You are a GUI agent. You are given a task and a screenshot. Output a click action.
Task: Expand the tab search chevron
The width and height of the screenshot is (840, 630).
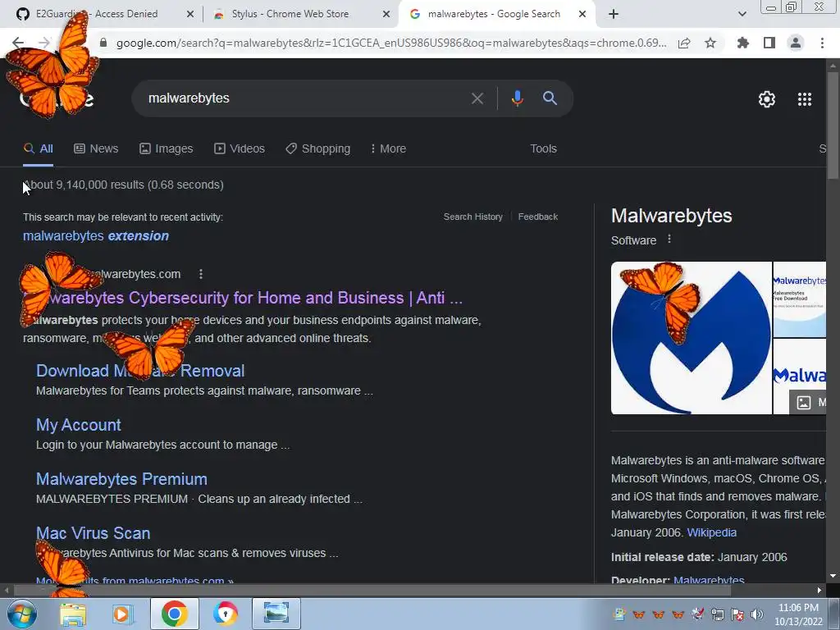tap(742, 15)
